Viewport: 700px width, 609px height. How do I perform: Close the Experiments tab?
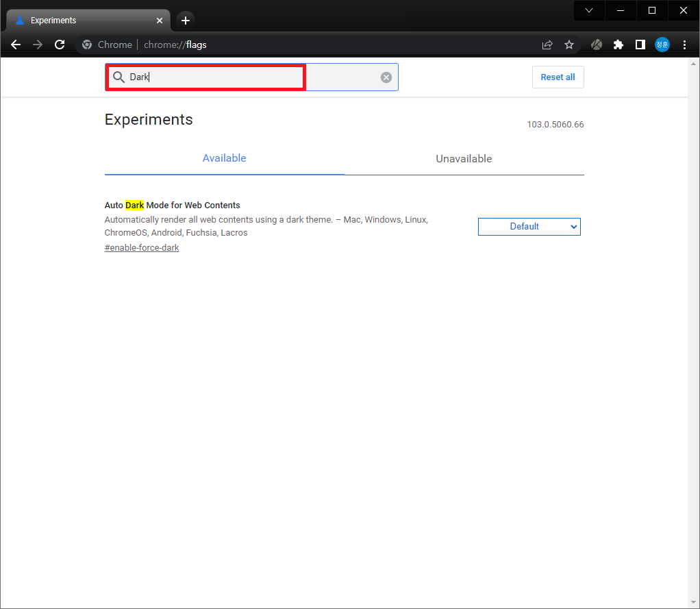160,21
